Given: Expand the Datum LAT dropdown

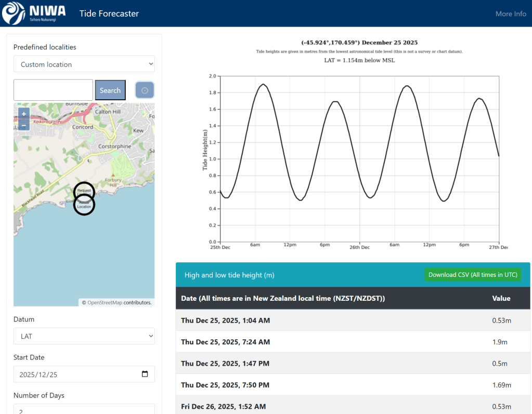Looking at the screenshot, I should (x=84, y=336).
